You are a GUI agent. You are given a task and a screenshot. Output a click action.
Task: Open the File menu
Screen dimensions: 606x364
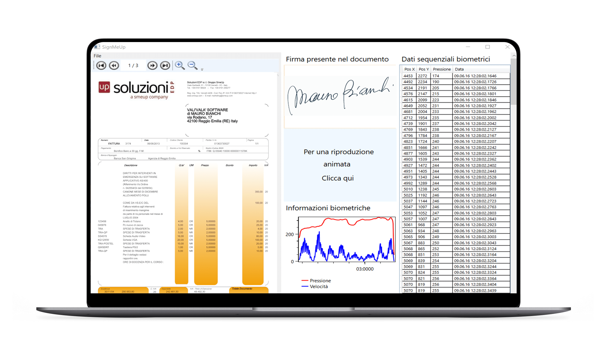pyautogui.click(x=97, y=56)
